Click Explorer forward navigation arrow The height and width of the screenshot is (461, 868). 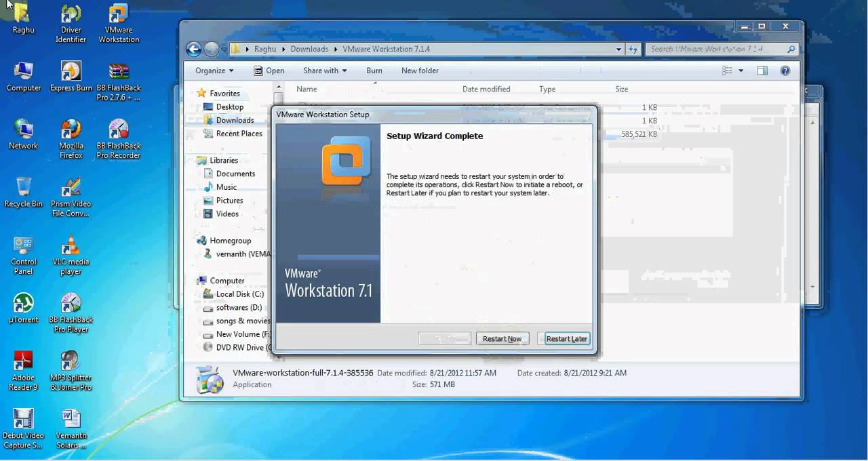pyautogui.click(x=211, y=49)
